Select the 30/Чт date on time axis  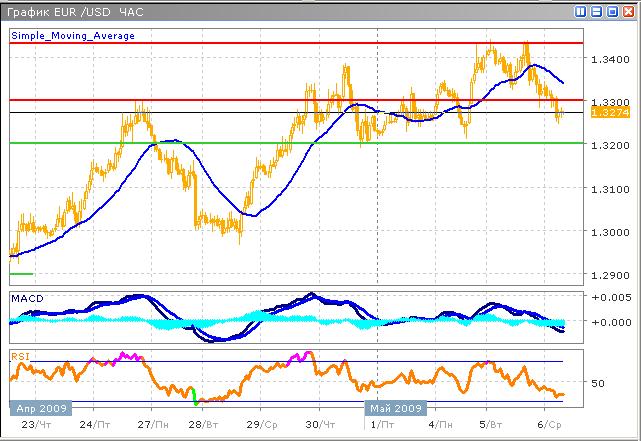tap(318, 425)
